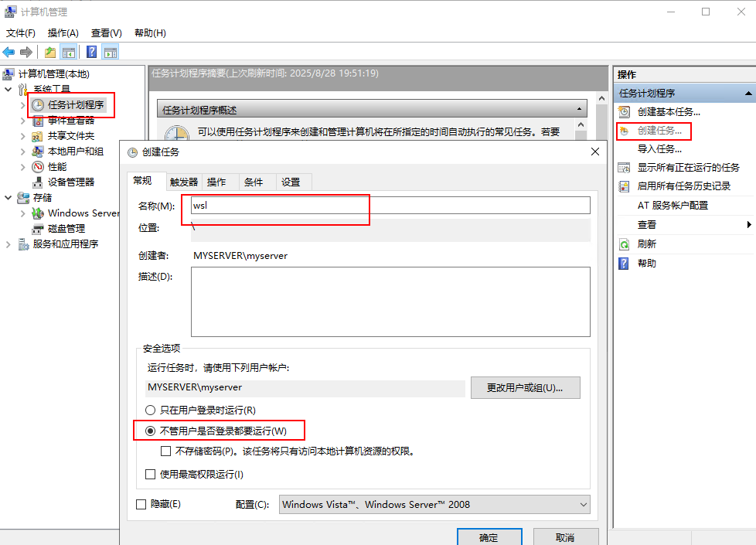Click the overview box scroll up arrow
The width and height of the screenshot is (756, 545).
tap(581, 125)
